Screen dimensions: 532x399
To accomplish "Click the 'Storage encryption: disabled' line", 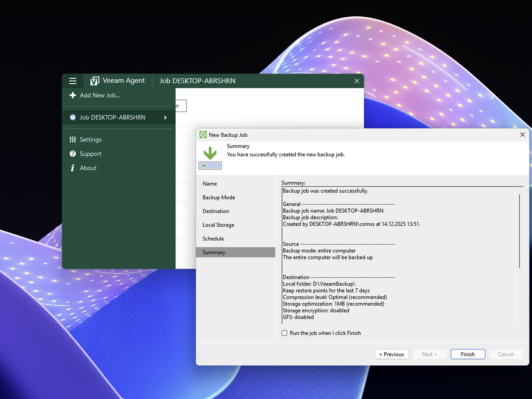I will point(316,310).
